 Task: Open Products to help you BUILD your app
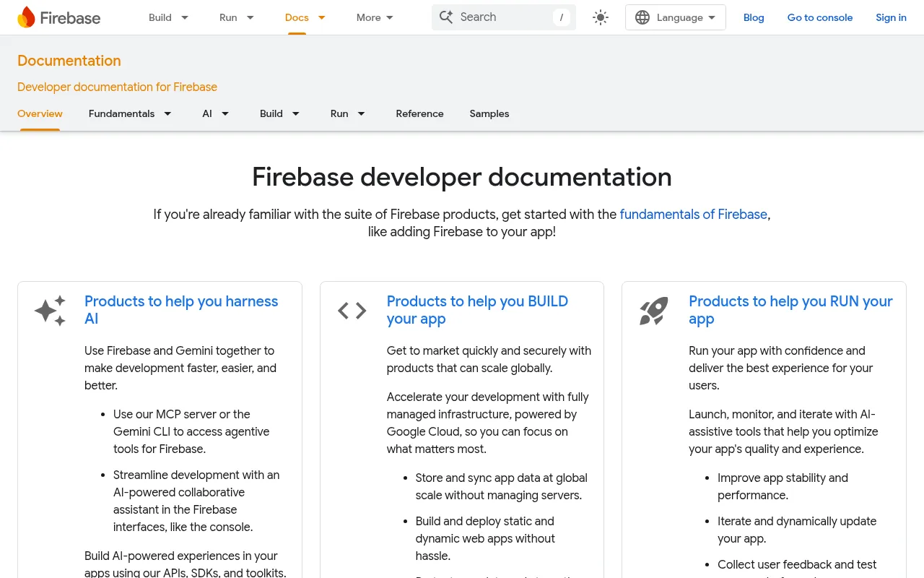477,310
